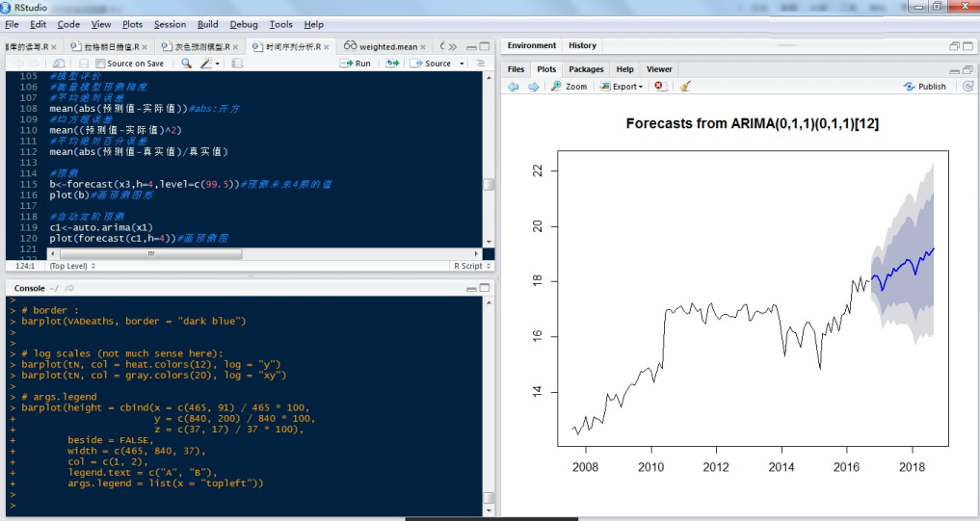Open the Session menu
Image resolution: width=980 pixels, height=521 pixels.
[x=170, y=24]
